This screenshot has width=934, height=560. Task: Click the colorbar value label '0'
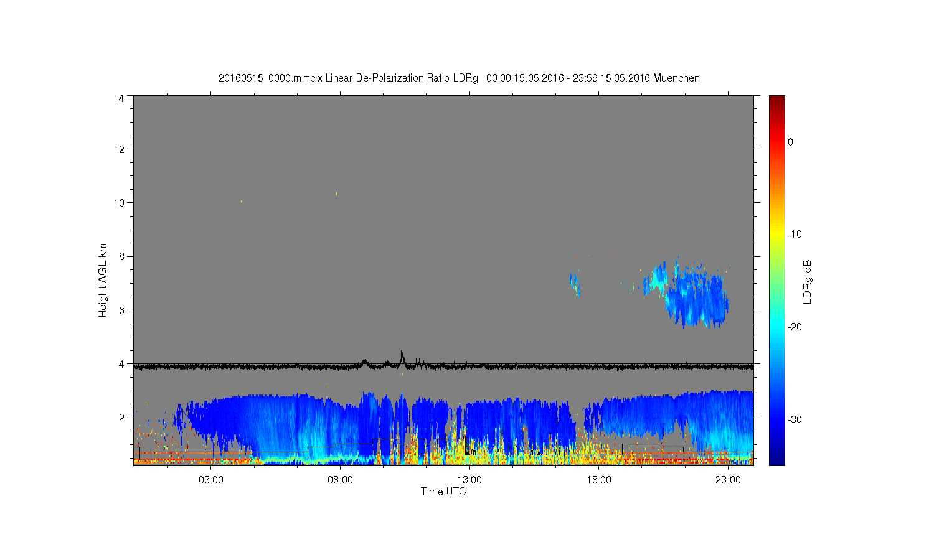click(790, 142)
